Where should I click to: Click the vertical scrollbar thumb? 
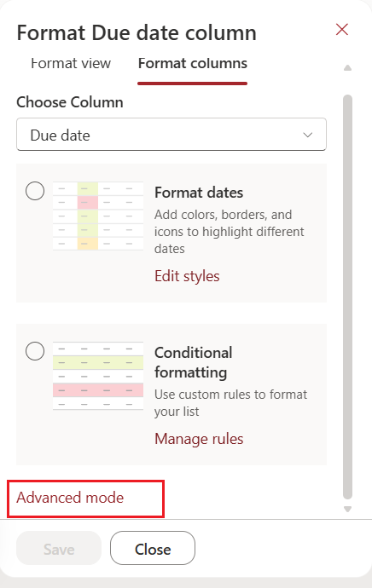pos(347,297)
